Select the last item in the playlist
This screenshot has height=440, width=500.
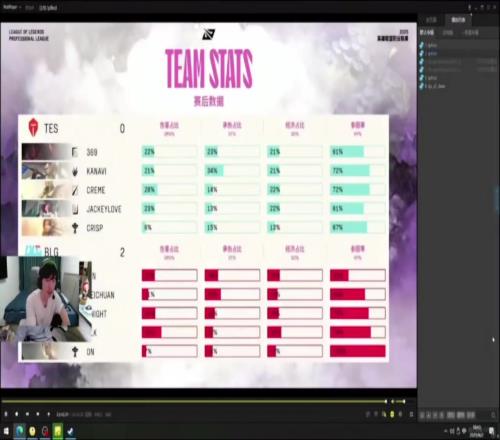[x=458, y=86]
